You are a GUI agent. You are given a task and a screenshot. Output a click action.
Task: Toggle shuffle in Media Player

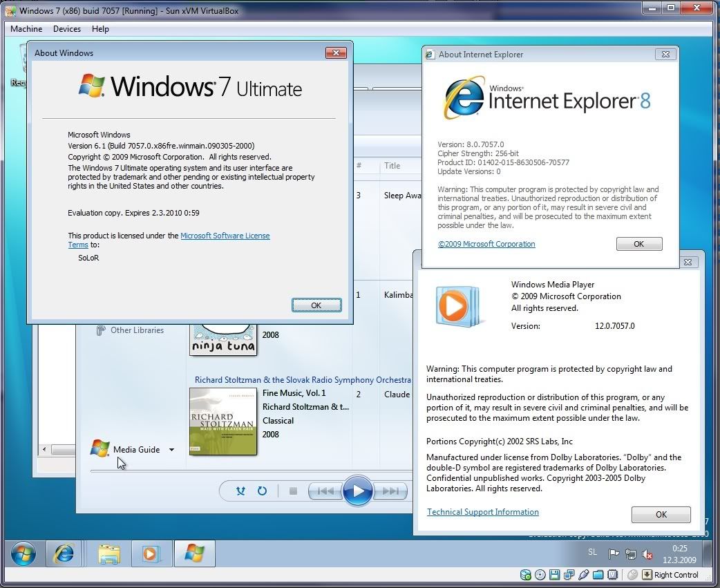(240, 491)
